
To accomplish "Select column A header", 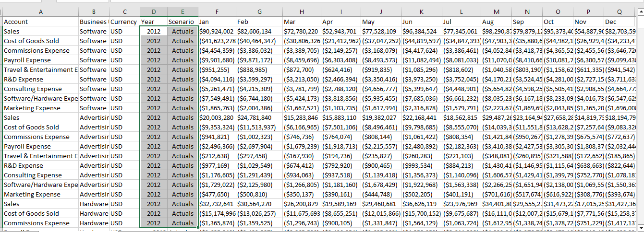I will pyautogui.click(x=40, y=12).
